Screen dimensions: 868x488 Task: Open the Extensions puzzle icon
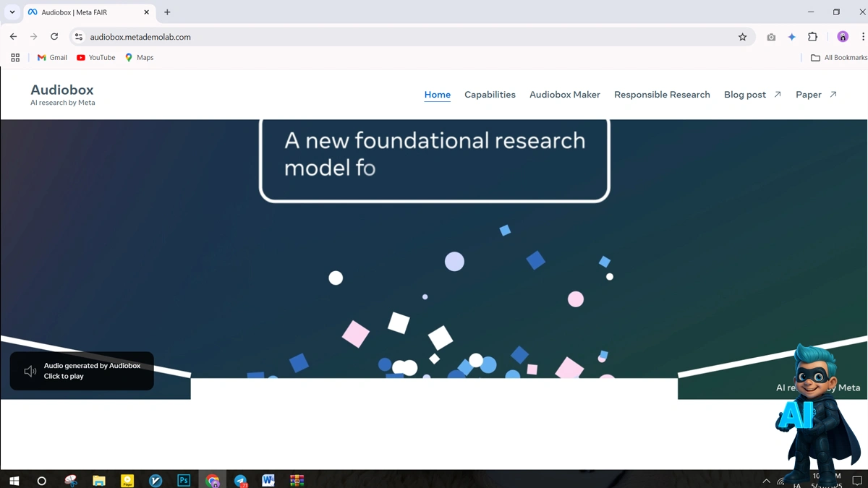pos(812,37)
